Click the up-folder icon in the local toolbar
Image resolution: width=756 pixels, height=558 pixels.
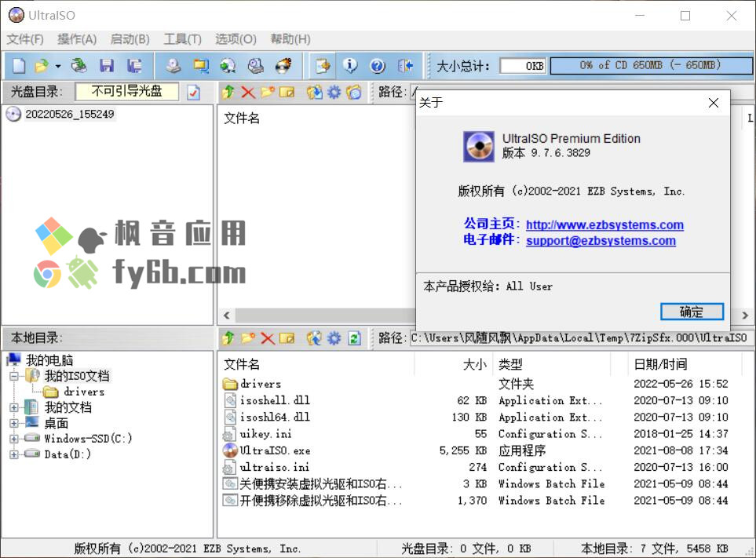pos(228,338)
